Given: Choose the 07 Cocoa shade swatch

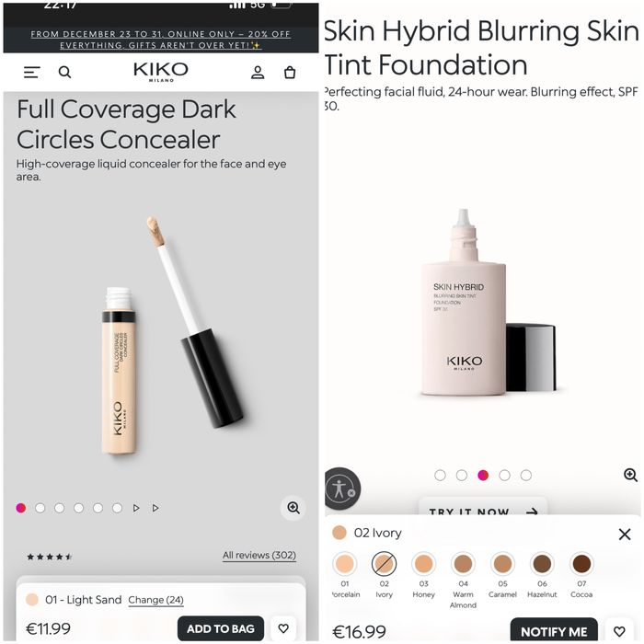Looking at the screenshot, I should pos(581,563).
